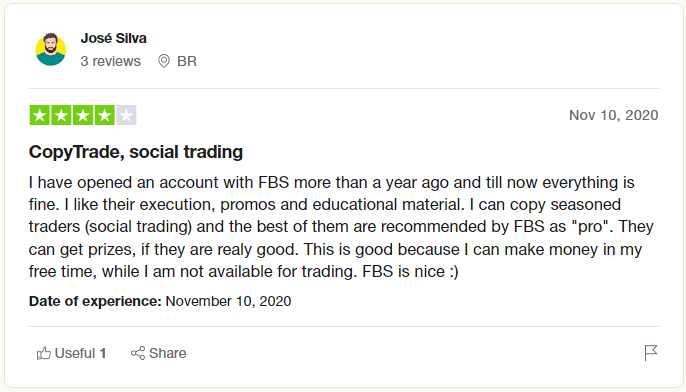Screen dimensions: 686x392
Task: Click the thumbs-up Useful icon
Action: pyautogui.click(x=44, y=353)
